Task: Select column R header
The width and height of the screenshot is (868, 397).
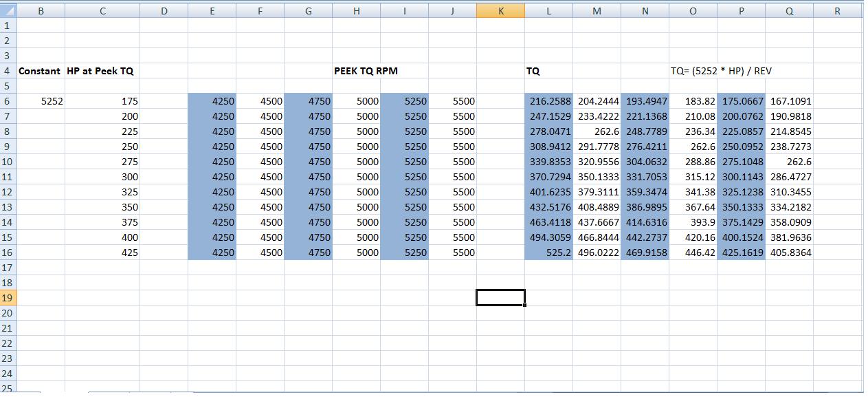Action: (x=836, y=11)
